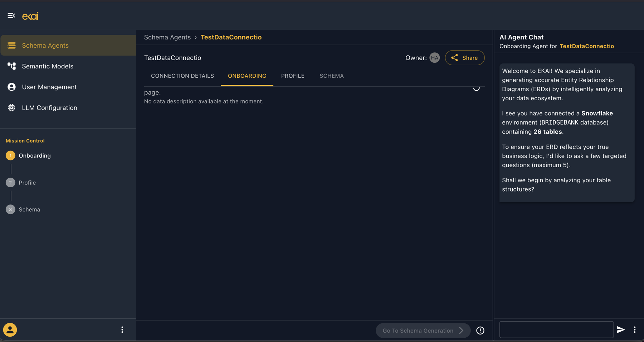Click the 'No data description available' text
Screen dimensions: 644x342
pos(204,101)
